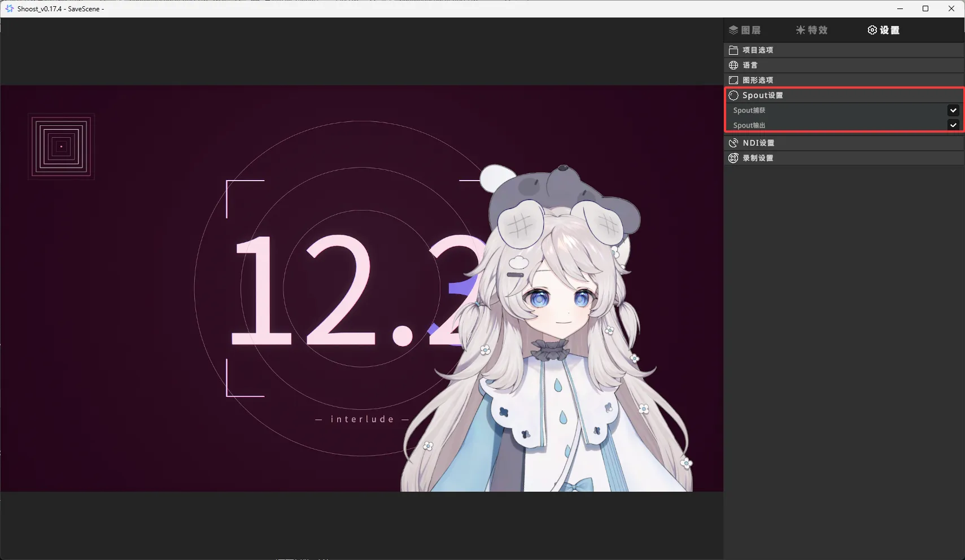The width and height of the screenshot is (965, 560).
Task: Click the gear icon beside 设置
Action: pos(872,30)
